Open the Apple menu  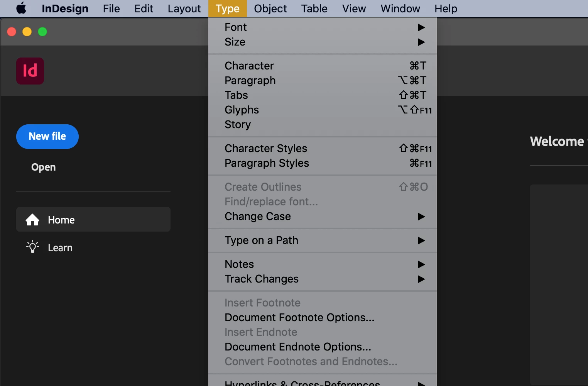pyautogui.click(x=21, y=8)
